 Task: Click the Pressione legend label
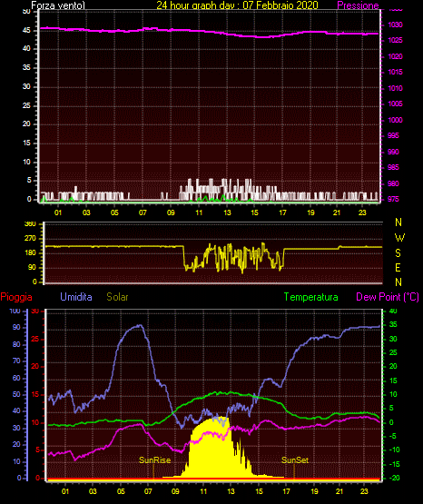pyautogui.click(x=358, y=5)
